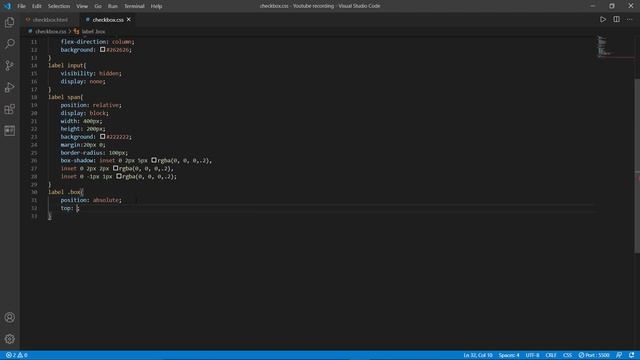640x360 pixels.
Task: Open the Run menu
Action: [x=113, y=6]
